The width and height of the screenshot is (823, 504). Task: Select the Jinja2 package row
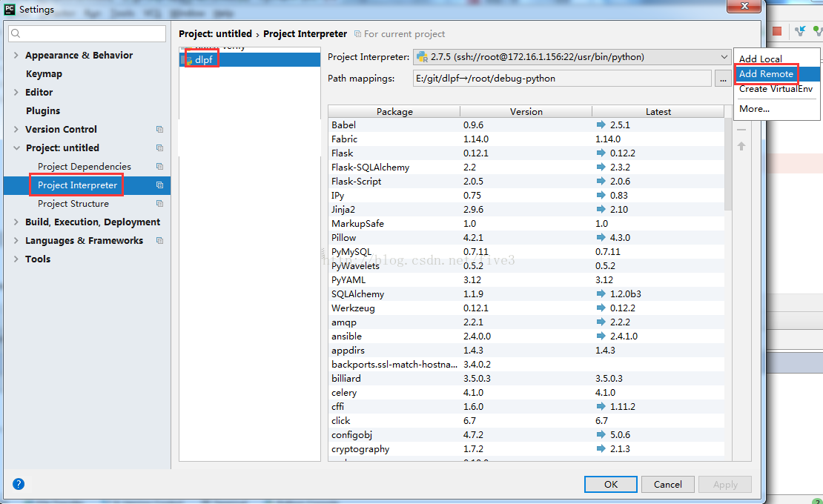point(526,209)
